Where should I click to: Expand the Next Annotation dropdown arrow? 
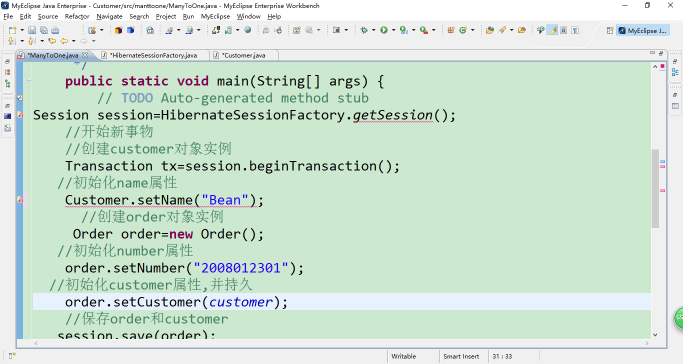click(x=22, y=41)
